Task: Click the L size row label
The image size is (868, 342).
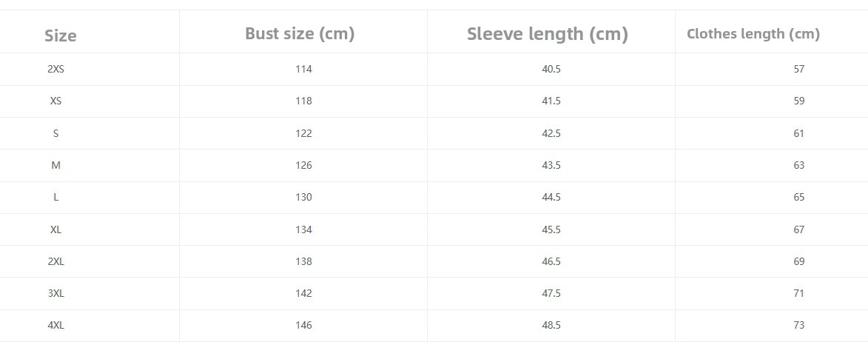Action: [x=55, y=197]
